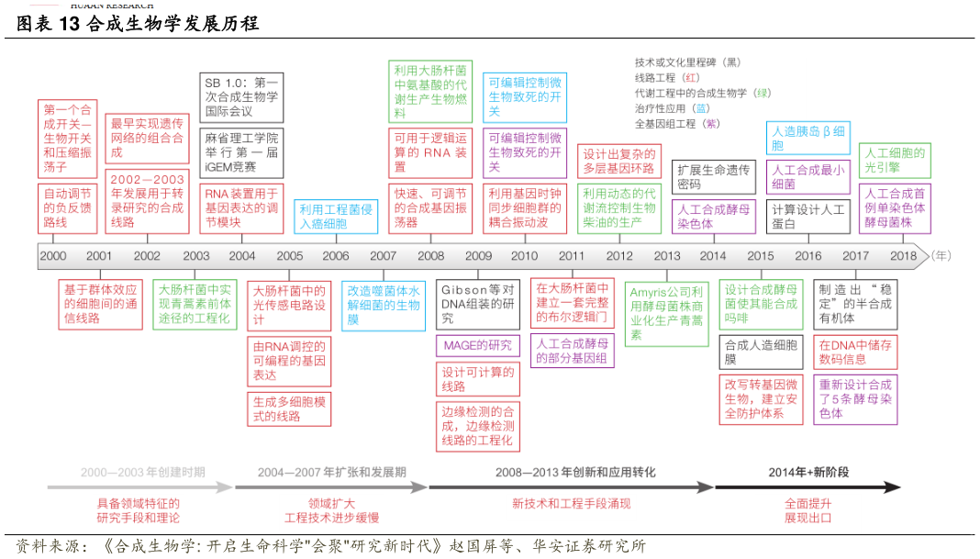
Task: Select the box starting '2002—2003年发展用于转录研究'
Action: [147, 201]
